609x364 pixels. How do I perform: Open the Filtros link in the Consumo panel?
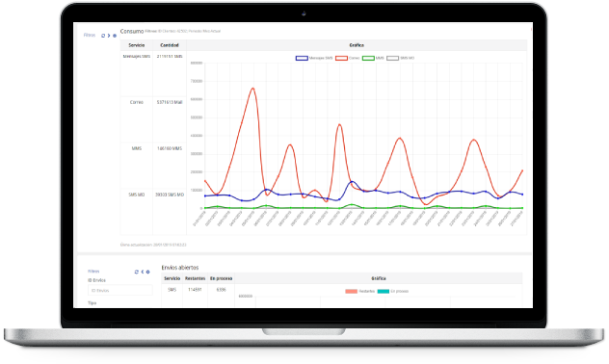90,35
